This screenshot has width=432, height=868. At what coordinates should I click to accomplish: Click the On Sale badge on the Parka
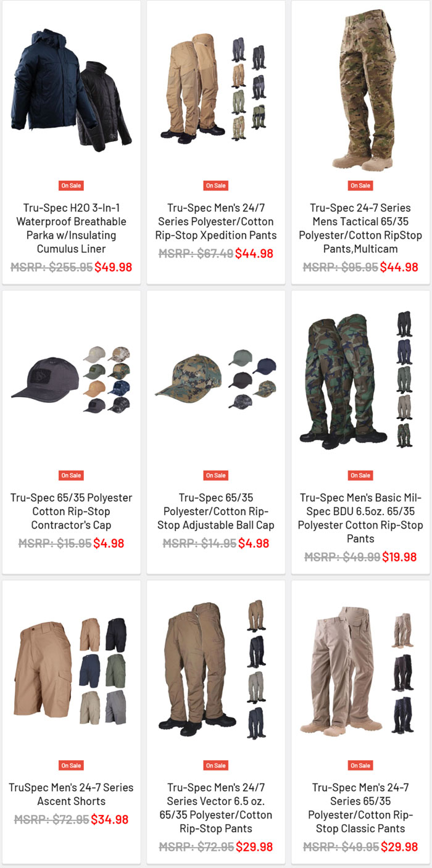(x=72, y=186)
